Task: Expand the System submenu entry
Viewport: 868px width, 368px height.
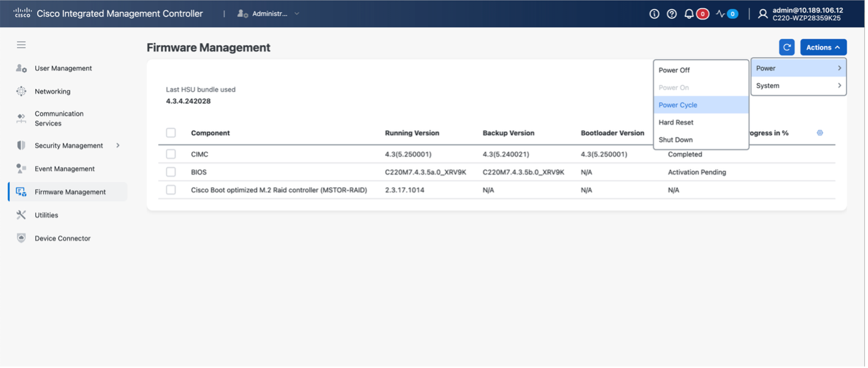Action: [x=798, y=85]
